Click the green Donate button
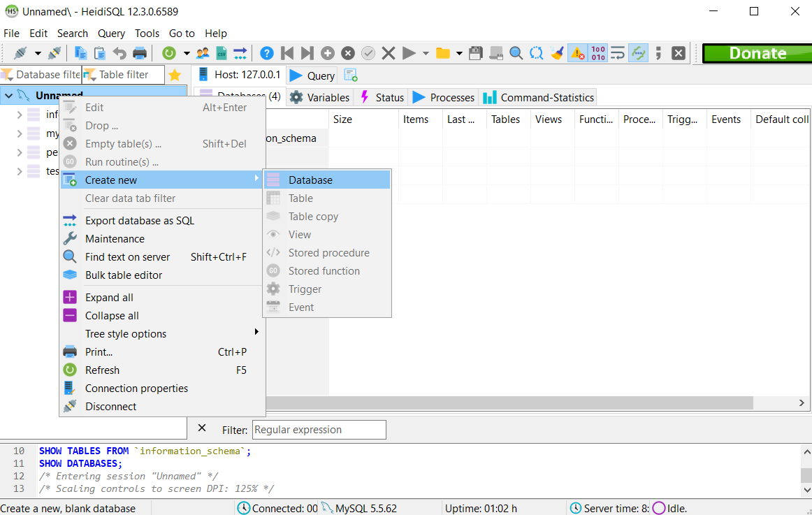Viewport: 812px width, 515px height. click(x=757, y=53)
